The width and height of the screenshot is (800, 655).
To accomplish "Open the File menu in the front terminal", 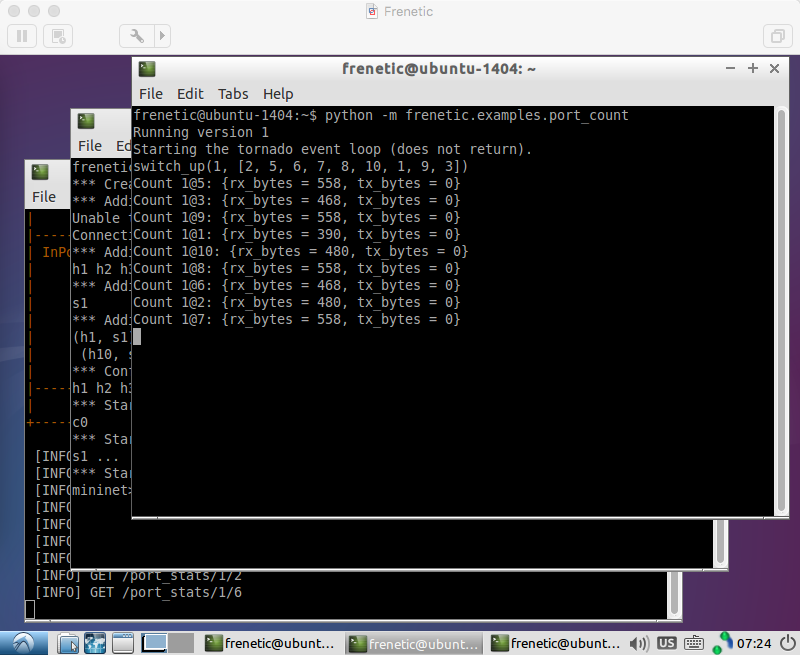I will click(151, 94).
